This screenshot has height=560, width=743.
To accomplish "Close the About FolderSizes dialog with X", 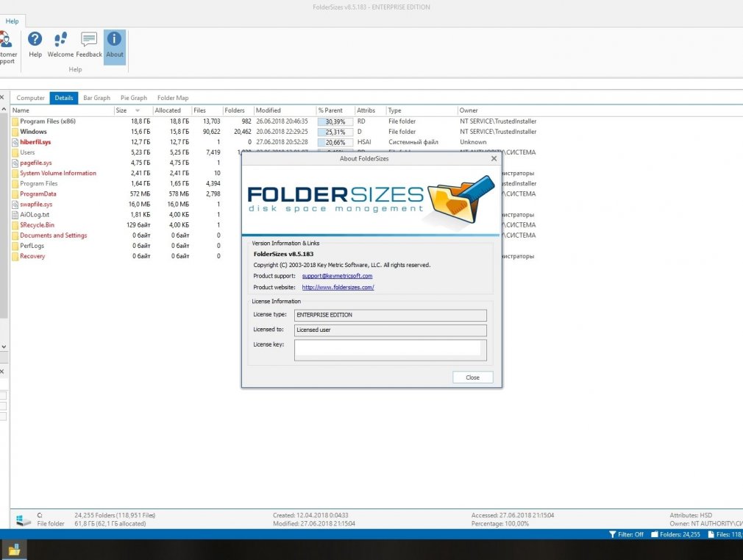I will point(494,158).
